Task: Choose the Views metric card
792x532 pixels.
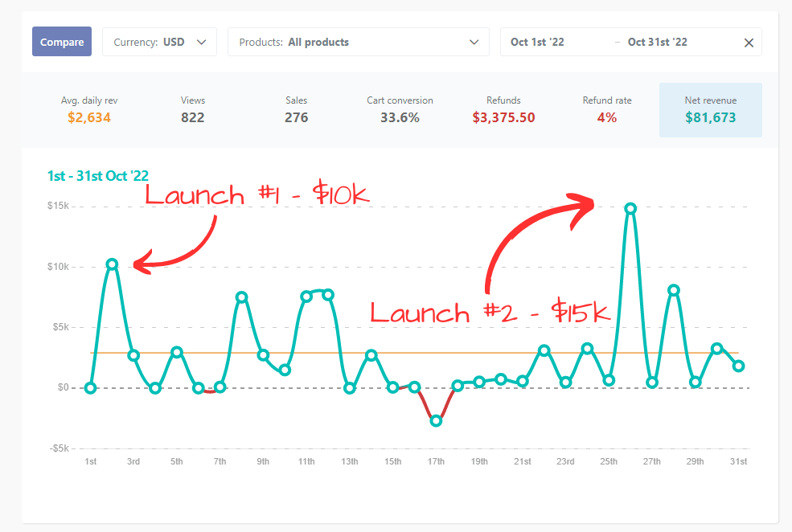Action: pyautogui.click(x=193, y=110)
